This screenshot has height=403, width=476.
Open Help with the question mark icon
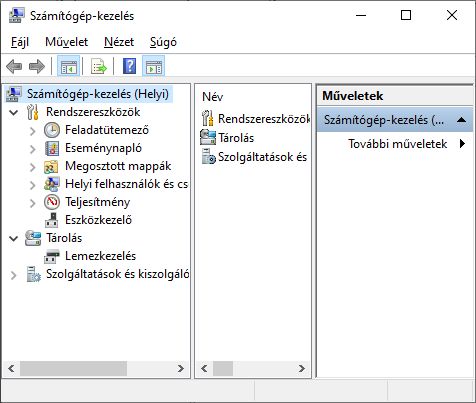click(x=129, y=66)
